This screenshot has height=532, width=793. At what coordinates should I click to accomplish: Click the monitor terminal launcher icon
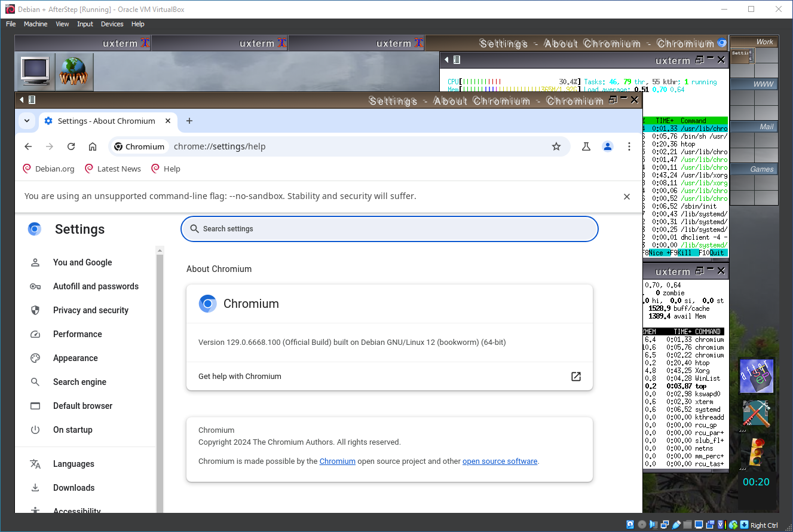(35, 72)
